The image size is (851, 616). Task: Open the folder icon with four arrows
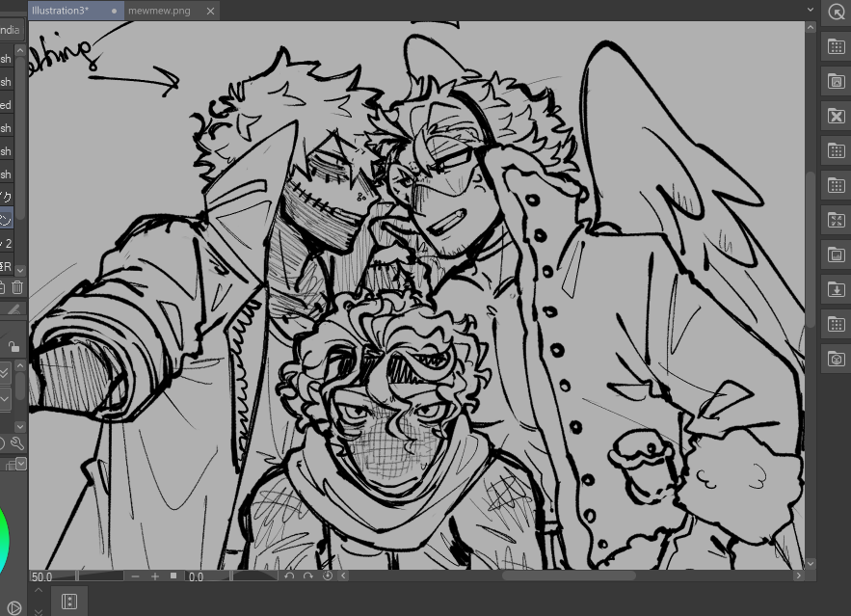(837, 221)
